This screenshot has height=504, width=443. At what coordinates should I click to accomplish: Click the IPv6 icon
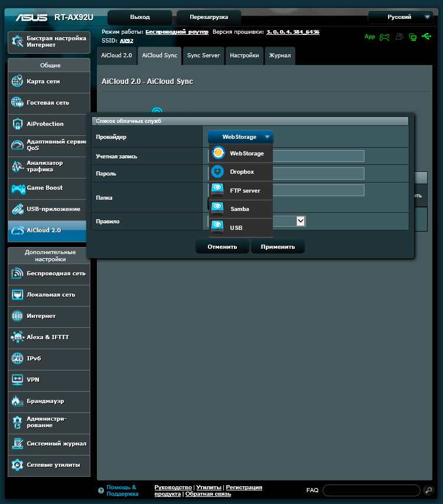tap(17, 358)
